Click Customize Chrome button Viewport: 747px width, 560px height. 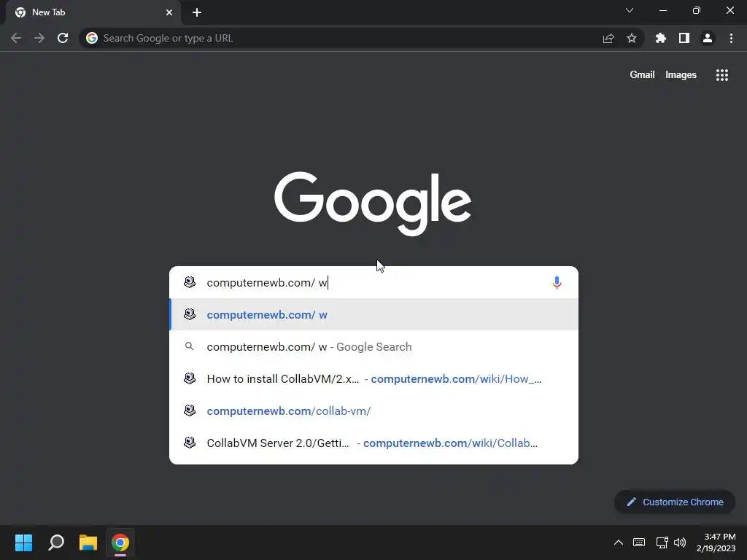coord(675,502)
